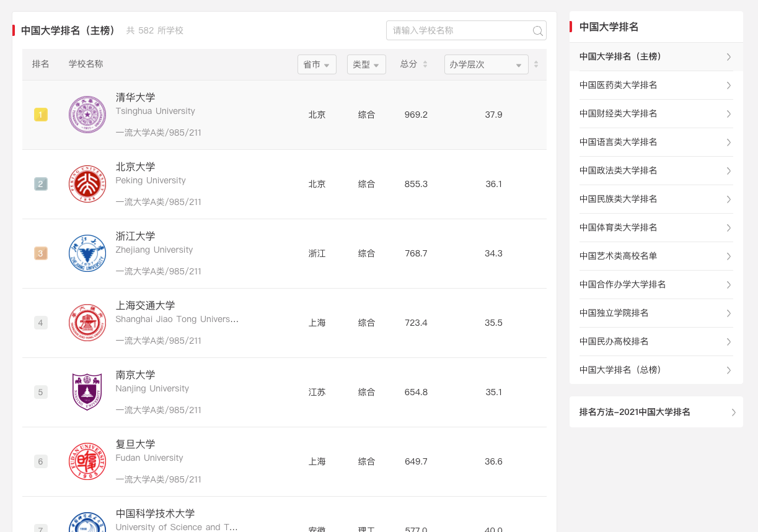The height and width of the screenshot is (532, 758).
Task: Click sort arrows beside 办学层次 dropdown
Action: tap(536, 64)
